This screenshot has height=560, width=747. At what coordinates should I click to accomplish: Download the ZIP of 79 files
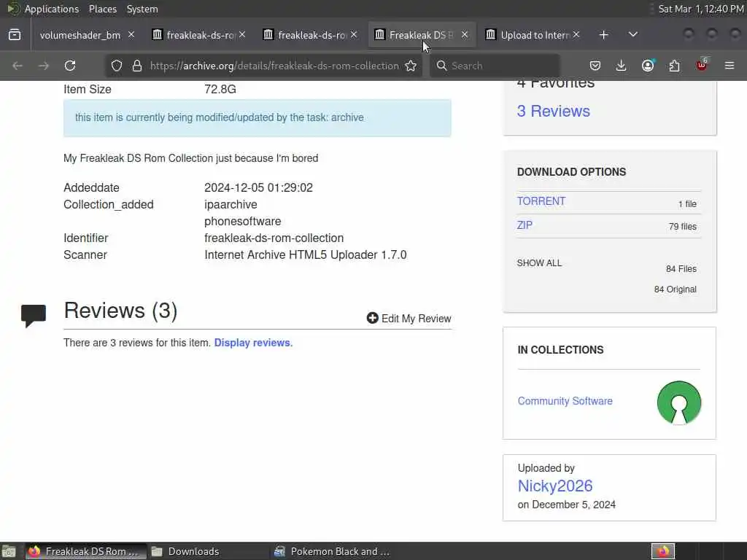pos(525,225)
